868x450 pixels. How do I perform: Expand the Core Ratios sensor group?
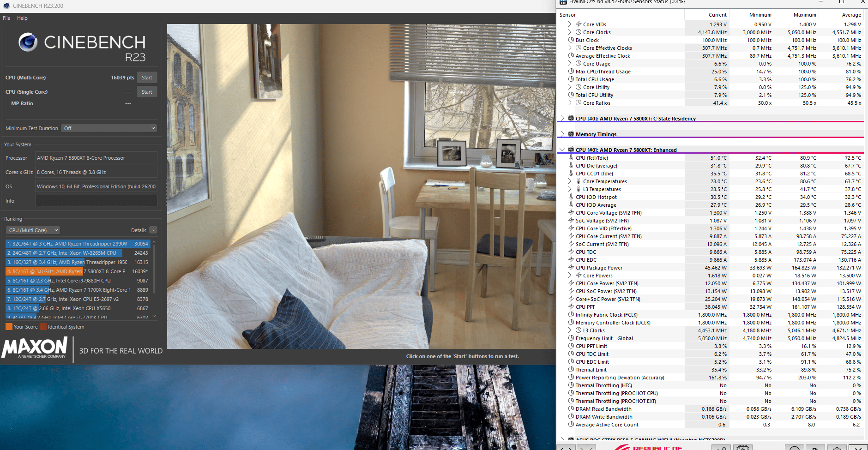pyautogui.click(x=570, y=103)
